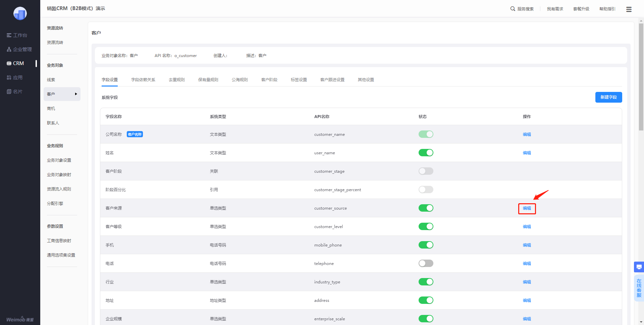Toggle status switch for 公司名称 field
This screenshot has width=644, height=325.
pos(426,134)
